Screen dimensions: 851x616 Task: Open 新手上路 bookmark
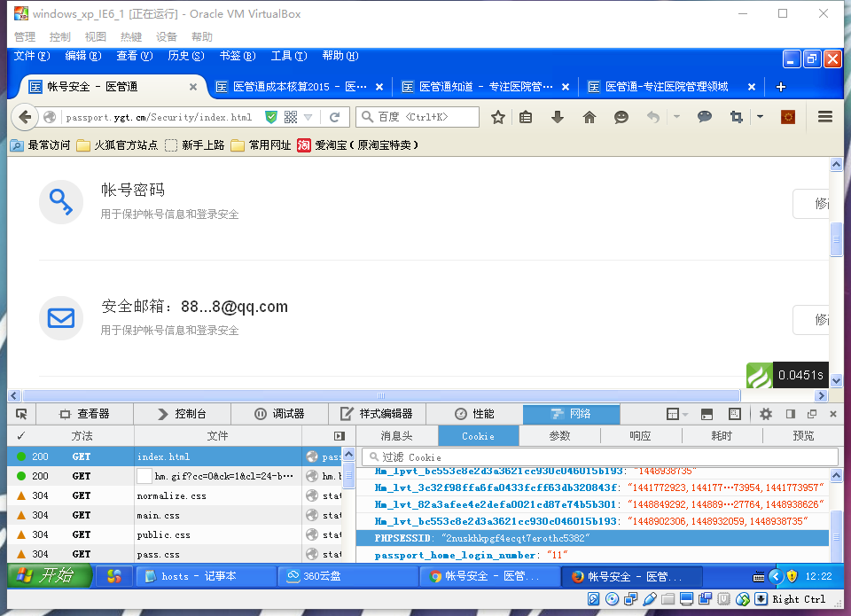coord(195,144)
